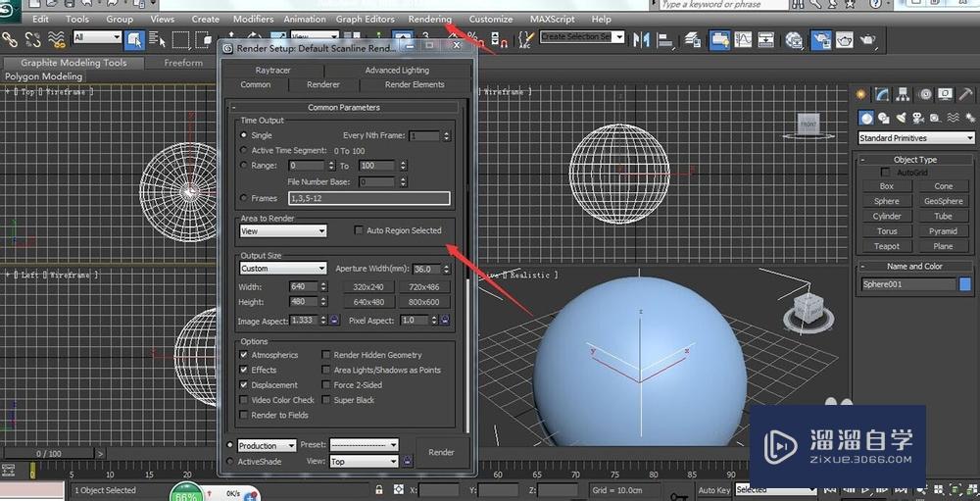Image resolution: width=980 pixels, height=501 pixels.
Task: Open the Utilities hammer panel
Action: pyautogui.click(x=965, y=94)
